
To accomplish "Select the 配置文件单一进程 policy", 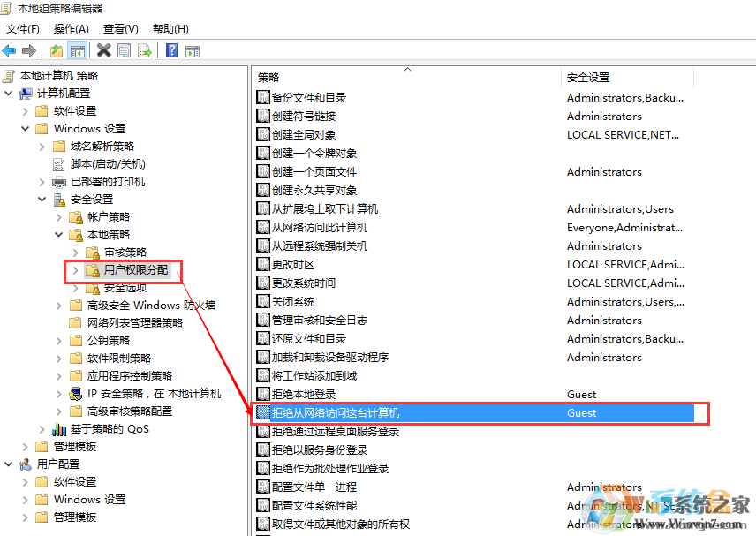I will 314,487.
